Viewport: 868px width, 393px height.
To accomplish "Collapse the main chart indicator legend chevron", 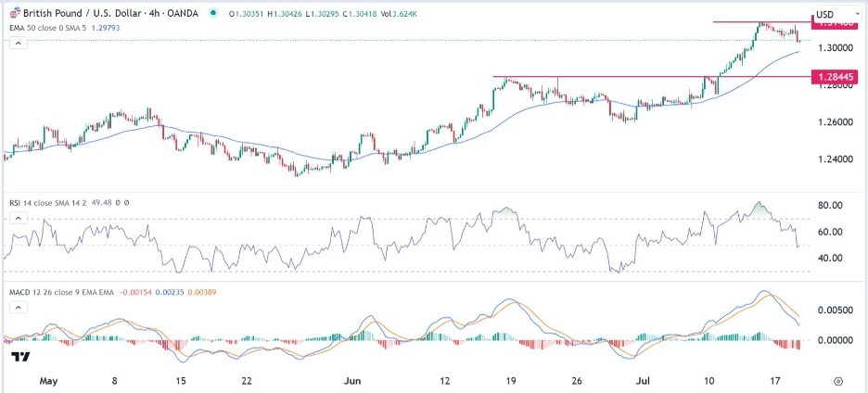I will point(18,44).
